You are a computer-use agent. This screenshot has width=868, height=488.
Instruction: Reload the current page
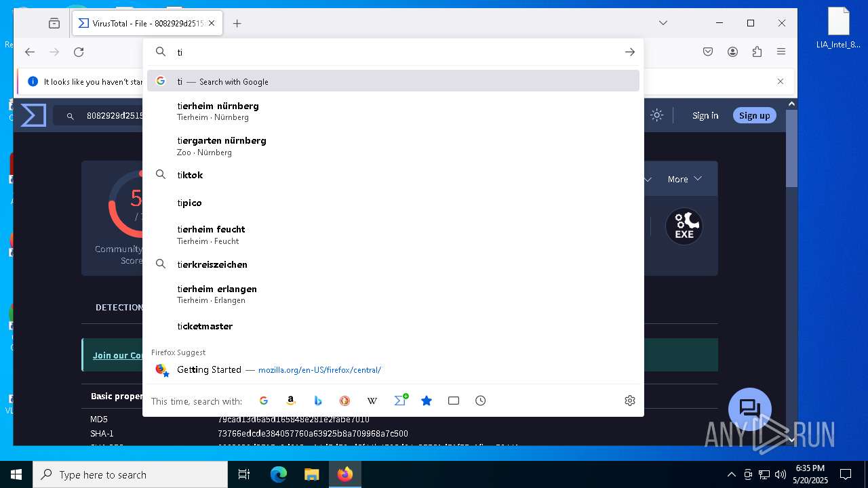point(79,52)
